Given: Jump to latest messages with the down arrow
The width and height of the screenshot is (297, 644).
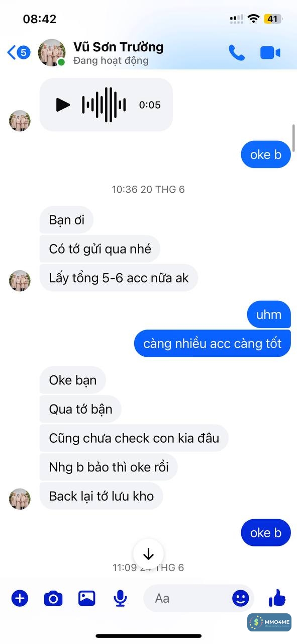Looking at the screenshot, I should point(148,553).
